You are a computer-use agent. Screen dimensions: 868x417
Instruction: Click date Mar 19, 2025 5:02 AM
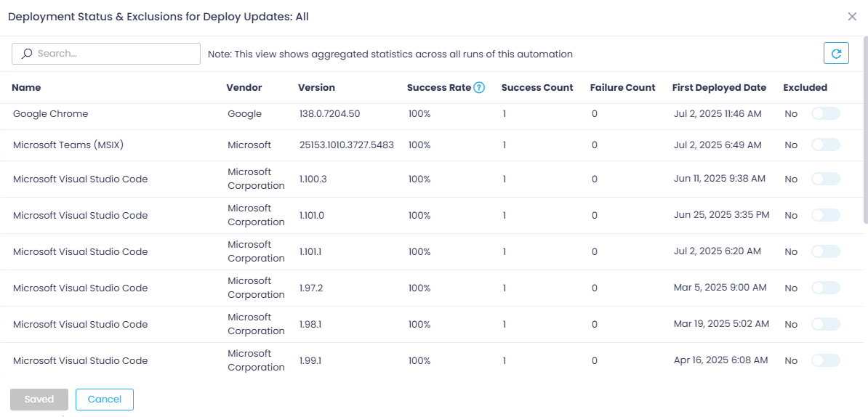[721, 324]
